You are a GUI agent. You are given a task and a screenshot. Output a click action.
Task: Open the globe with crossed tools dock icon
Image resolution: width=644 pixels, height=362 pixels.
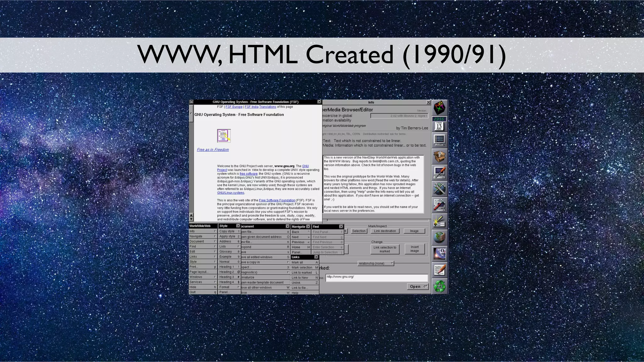pyautogui.click(x=439, y=189)
